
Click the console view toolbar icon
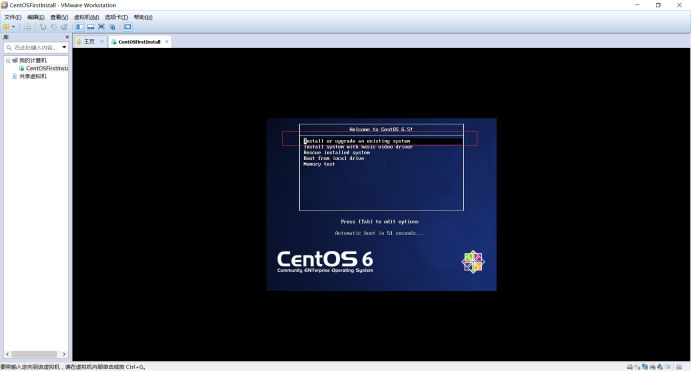128,27
